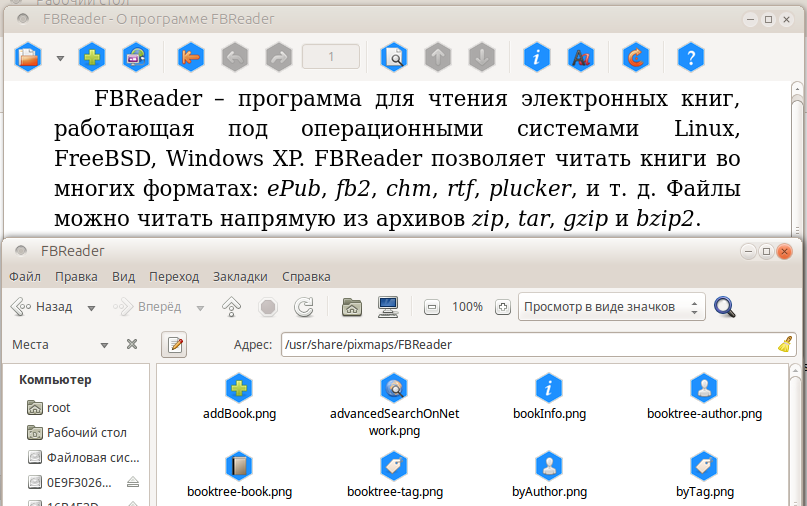Open font settings Aa icon
This screenshot has height=506, width=807.
pos(581,57)
